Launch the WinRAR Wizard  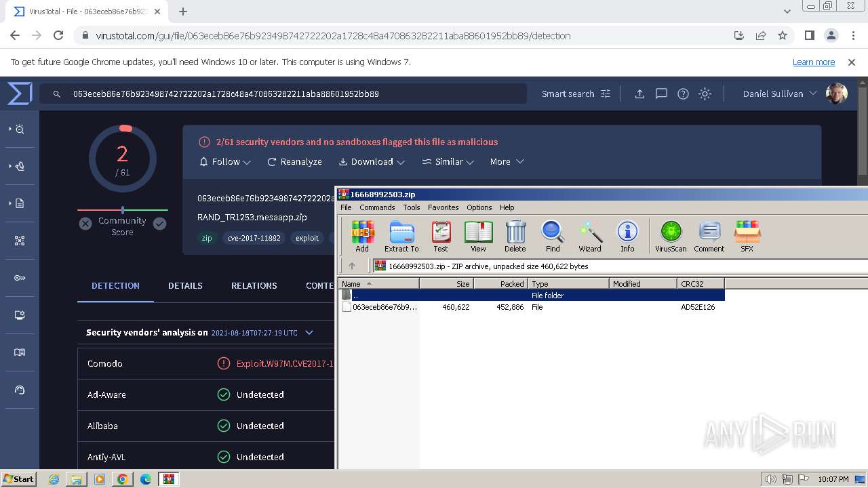[x=590, y=237]
